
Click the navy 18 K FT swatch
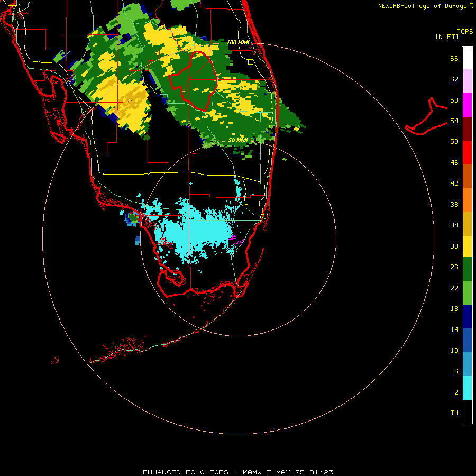point(467,317)
